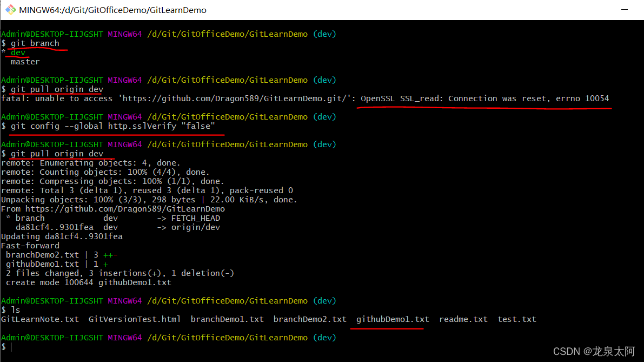Screen dimensions: 644x362
Task: Click the second 'git pull origin dev' command
Action: click(x=57, y=154)
